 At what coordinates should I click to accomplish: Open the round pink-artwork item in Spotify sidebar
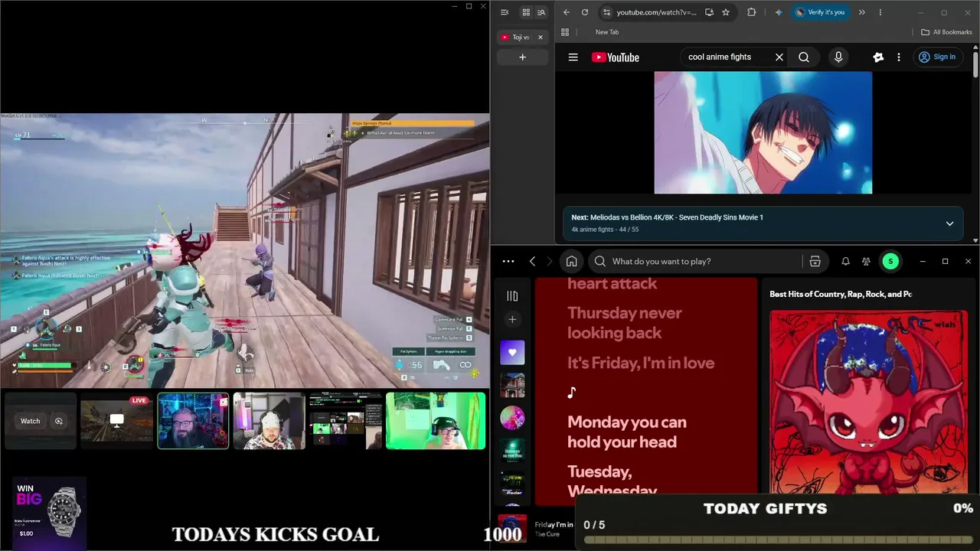512,419
